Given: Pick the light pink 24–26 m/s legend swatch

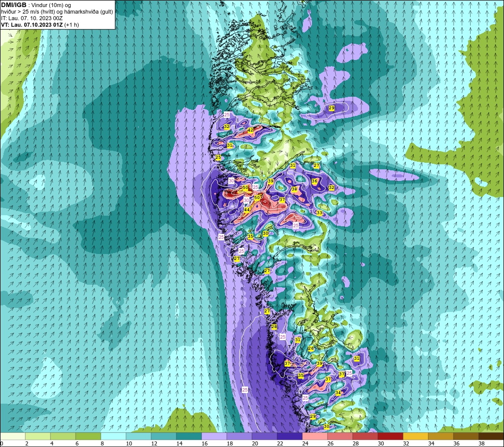Looking at the screenshot, I should (314, 436).
